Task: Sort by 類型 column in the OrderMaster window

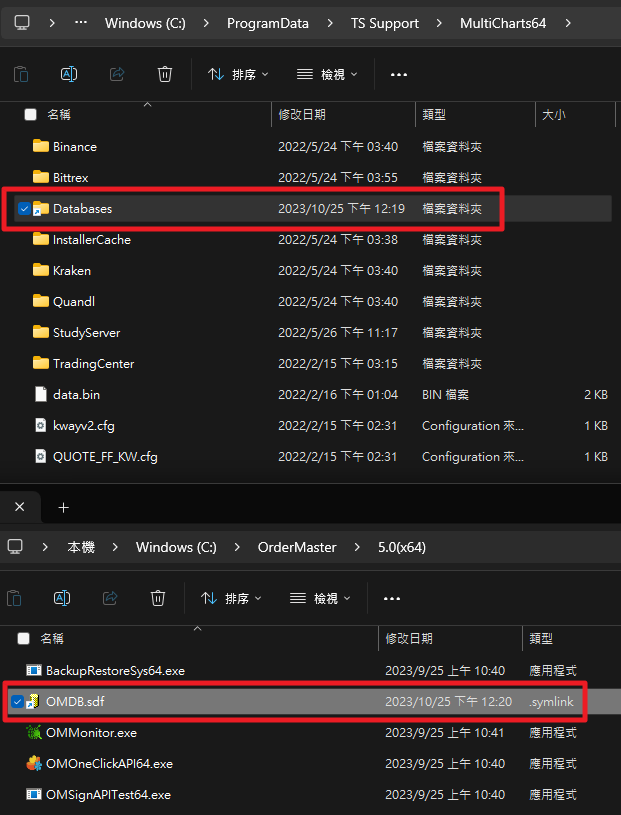Action: tap(541, 638)
